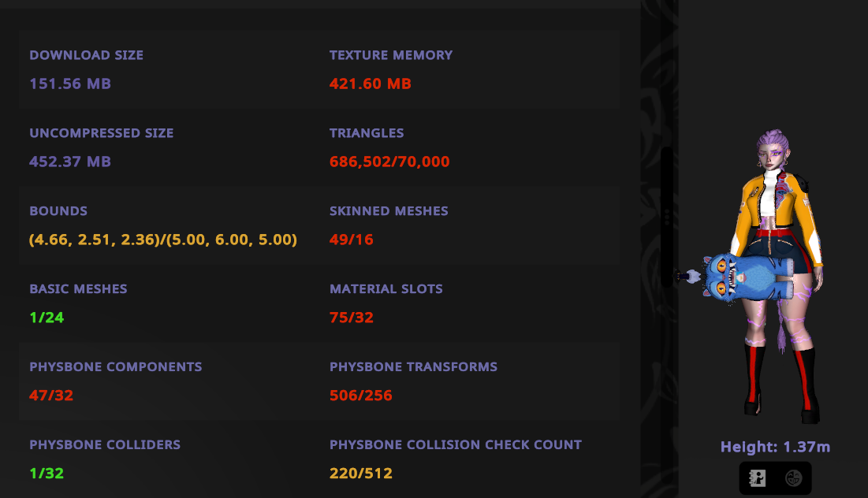Image resolution: width=868 pixels, height=498 pixels.
Task: Click the 220/512 collision check count value
Action: 361,474
